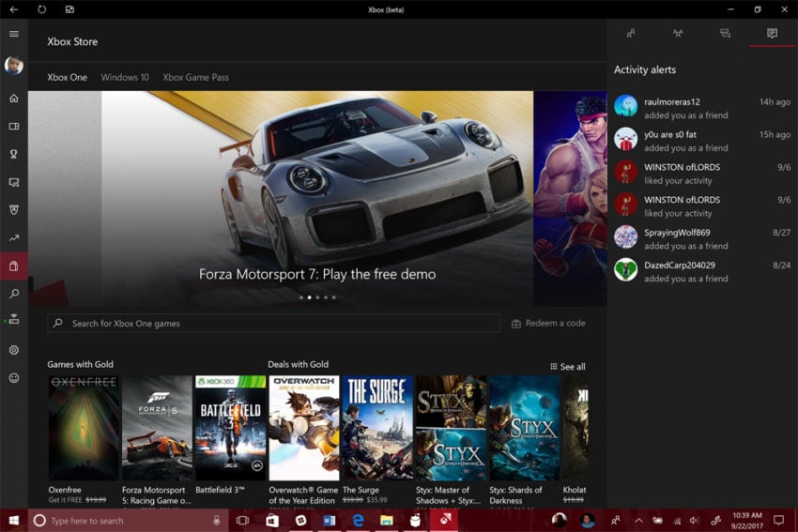The height and width of the screenshot is (532, 798).
Task: Go to Home in the left sidebar
Action: pyautogui.click(x=14, y=99)
